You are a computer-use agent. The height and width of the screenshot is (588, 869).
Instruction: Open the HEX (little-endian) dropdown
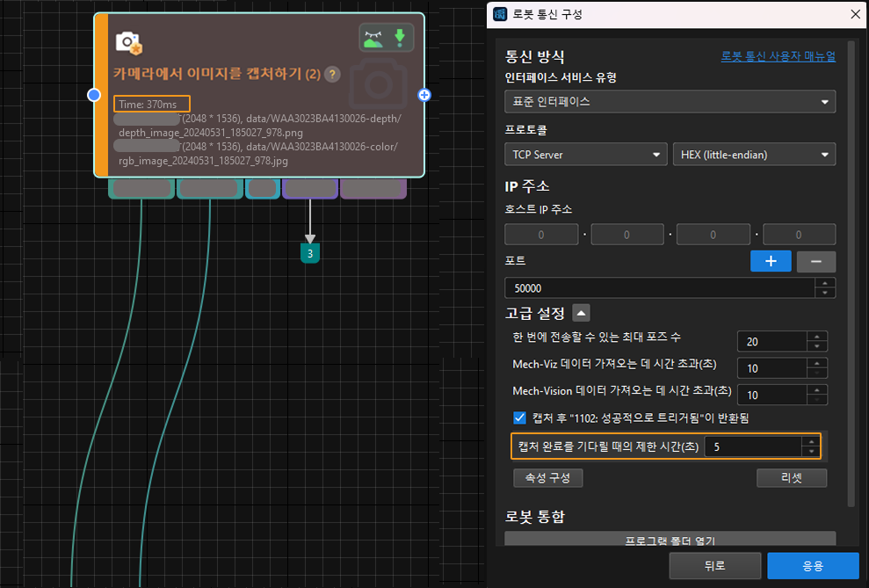754,155
